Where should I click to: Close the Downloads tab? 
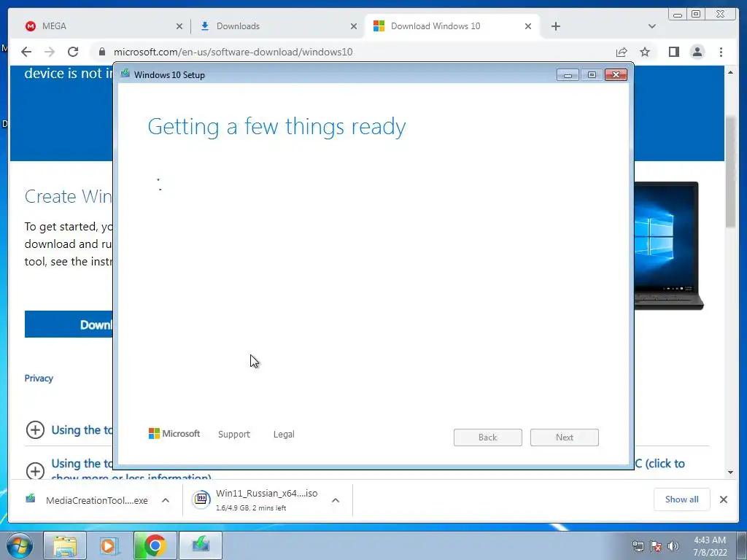click(x=354, y=26)
